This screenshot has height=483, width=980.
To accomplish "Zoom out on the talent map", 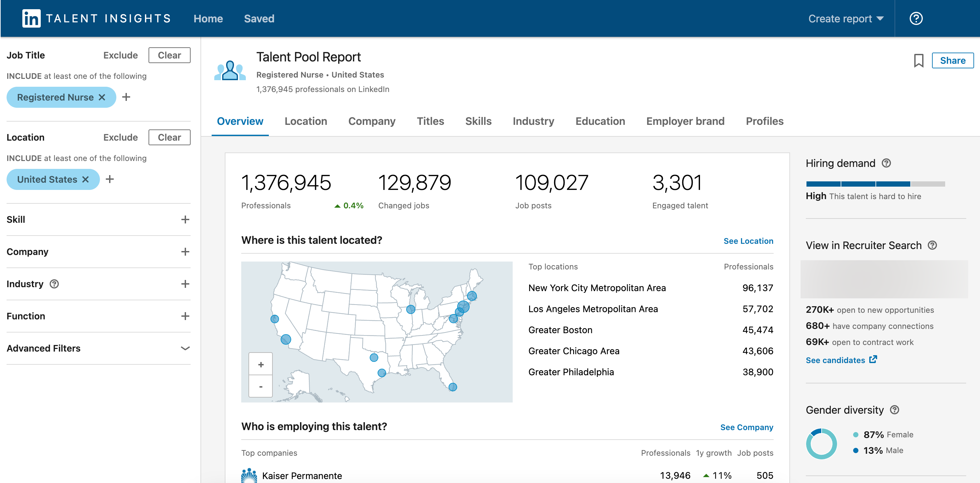I will [x=261, y=386].
